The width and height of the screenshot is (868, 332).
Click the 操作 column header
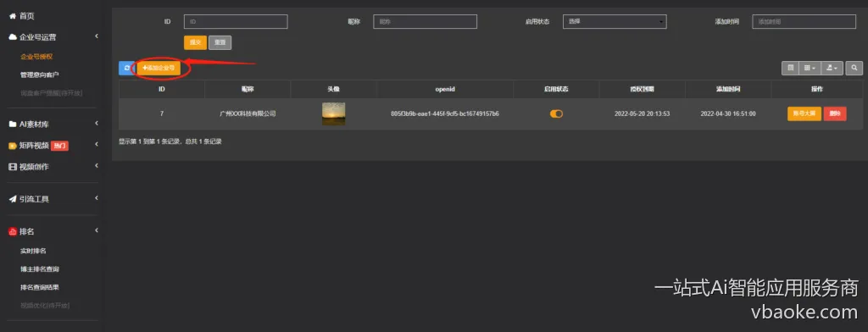(x=817, y=89)
